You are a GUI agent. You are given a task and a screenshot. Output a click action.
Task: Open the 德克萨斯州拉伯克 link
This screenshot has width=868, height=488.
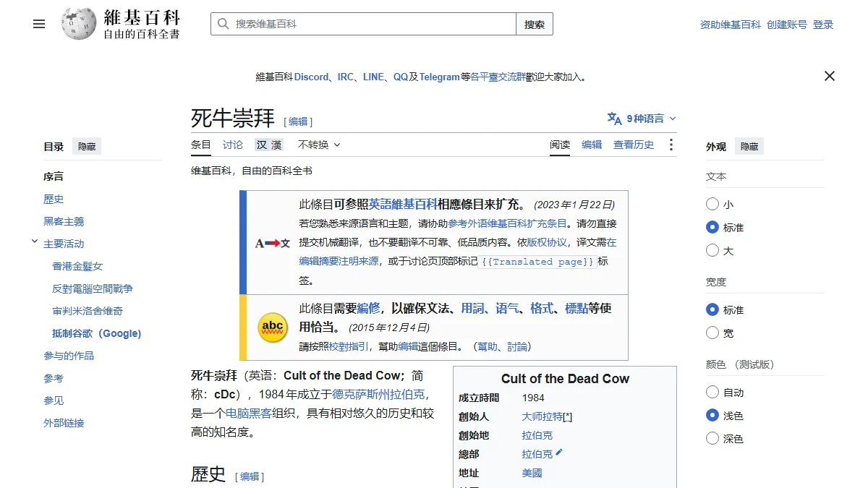[378, 394]
